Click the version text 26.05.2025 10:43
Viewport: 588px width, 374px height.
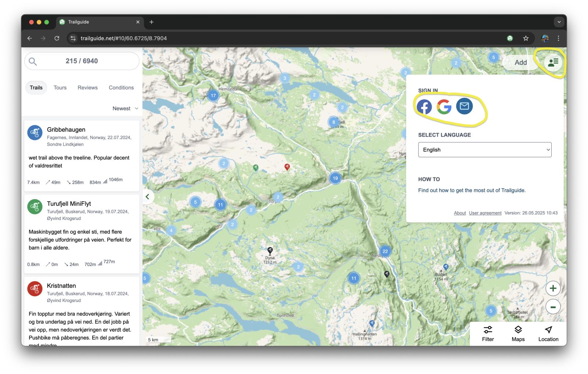531,213
